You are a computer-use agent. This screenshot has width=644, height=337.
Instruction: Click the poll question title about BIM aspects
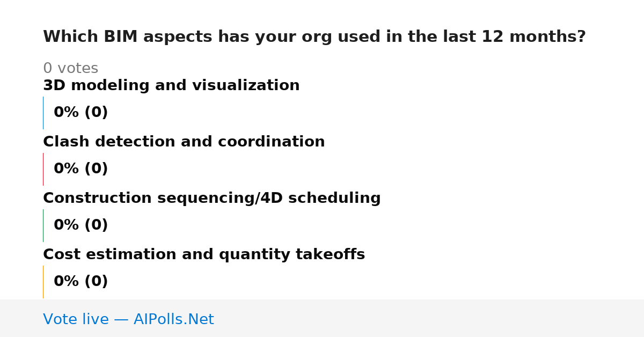click(x=314, y=37)
